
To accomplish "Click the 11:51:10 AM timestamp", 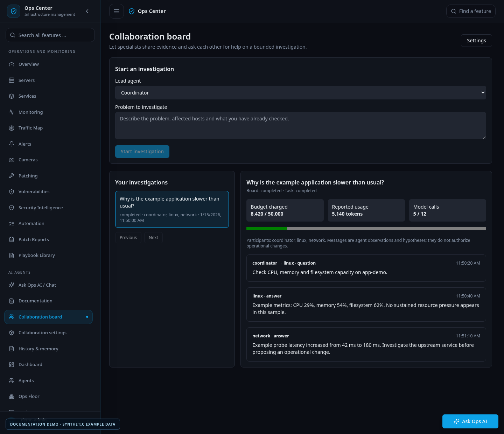I will pos(468,336).
